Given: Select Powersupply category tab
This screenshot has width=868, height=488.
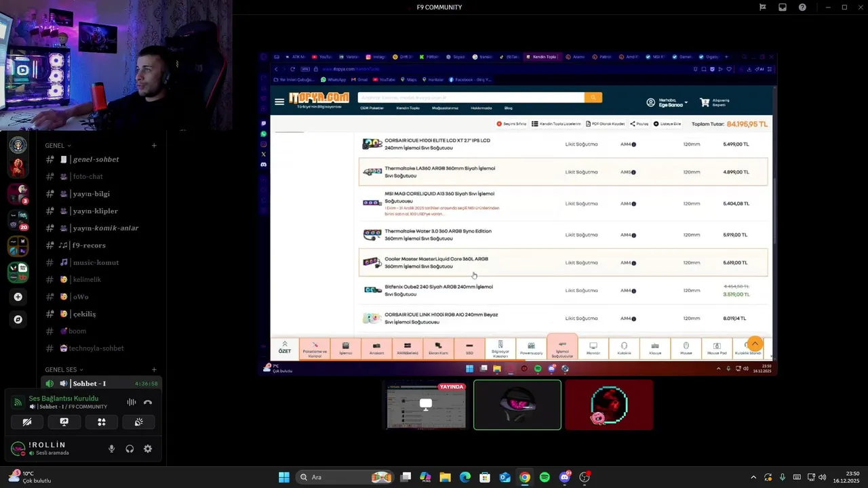Looking at the screenshot, I should tap(531, 348).
